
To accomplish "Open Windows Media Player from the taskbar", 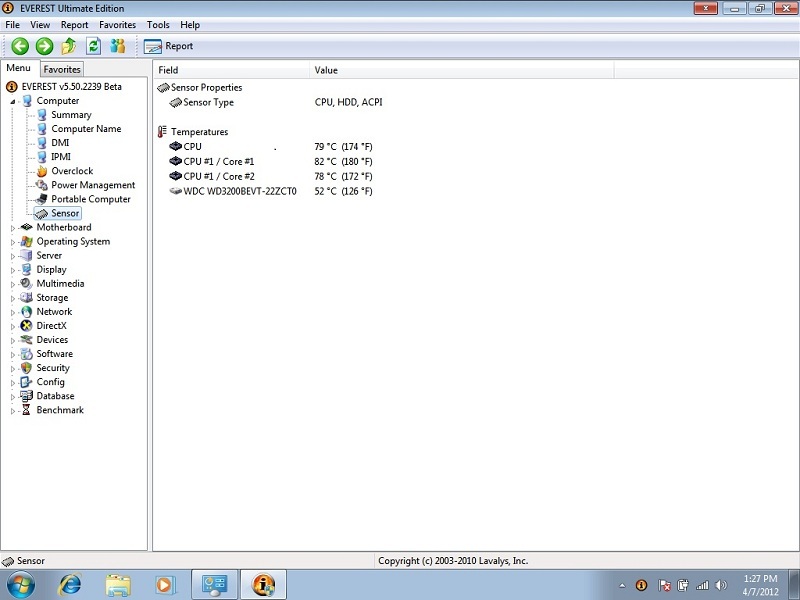I will [165, 585].
